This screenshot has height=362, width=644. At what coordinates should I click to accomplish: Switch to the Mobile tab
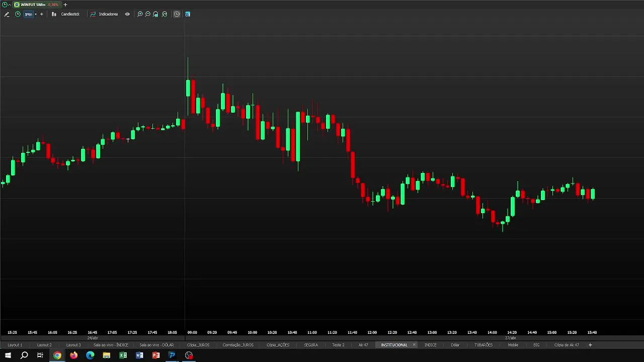tap(513, 345)
